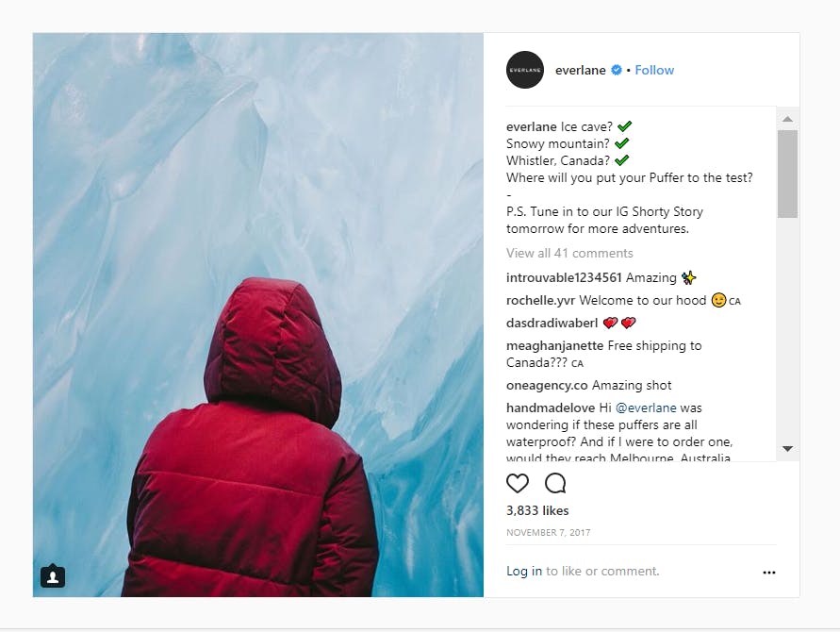Image resolution: width=840 pixels, height=632 pixels.
Task: Click the blue verified badge
Action: [617, 70]
